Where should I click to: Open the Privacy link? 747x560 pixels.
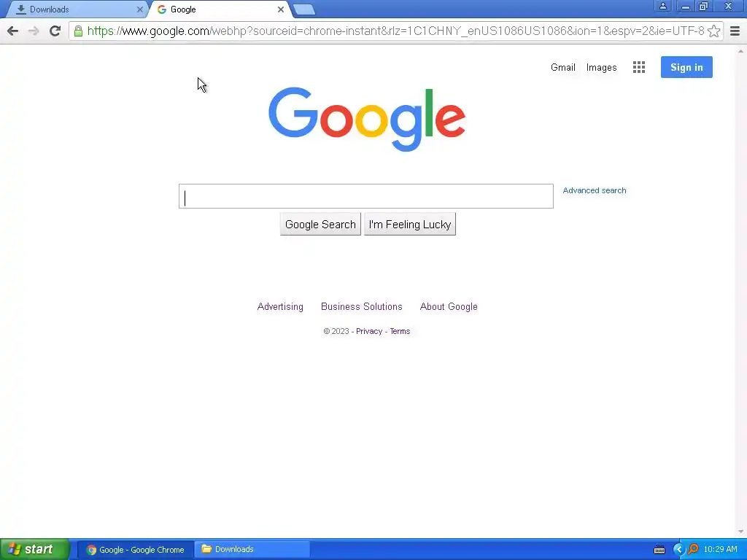click(369, 332)
